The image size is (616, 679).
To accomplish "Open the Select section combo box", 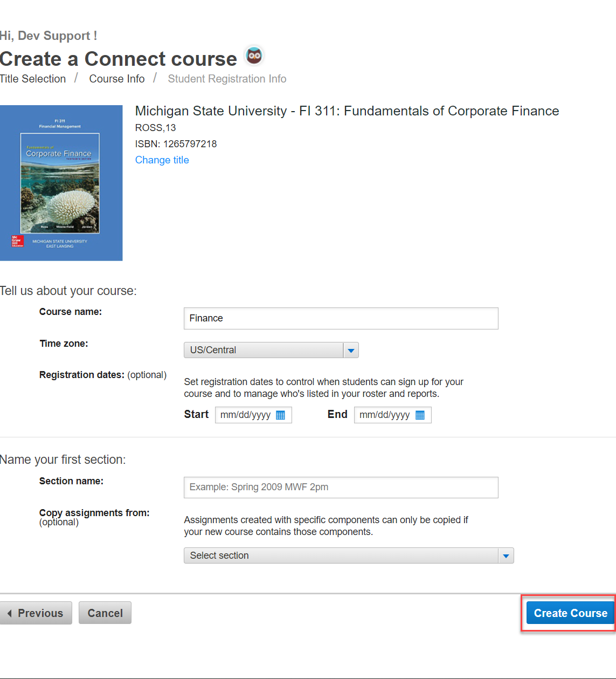I will (x=349, y=556).
